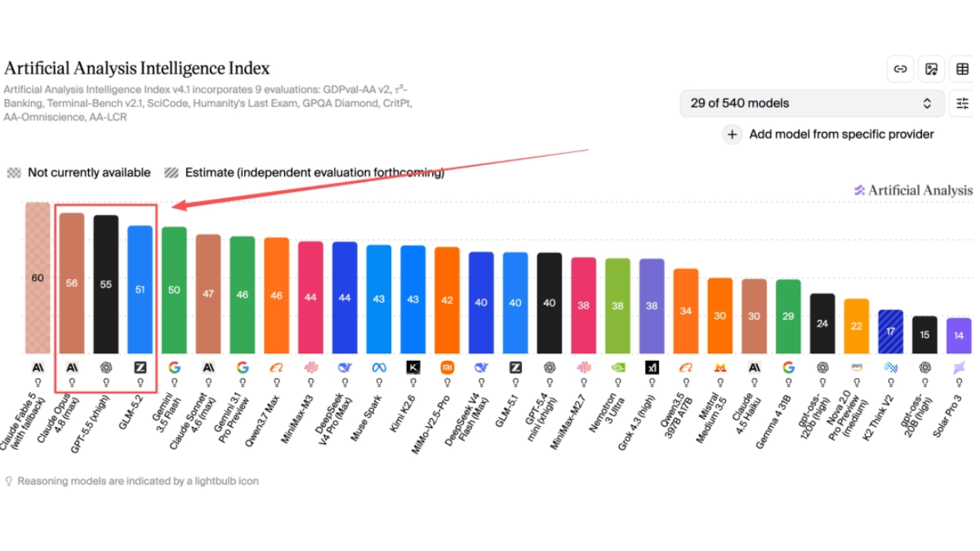Image resolution: width=980 pixels, height=551 pixels.
Task: Click the Meta logo under Muse Spark
Action: tap(378, 367)
